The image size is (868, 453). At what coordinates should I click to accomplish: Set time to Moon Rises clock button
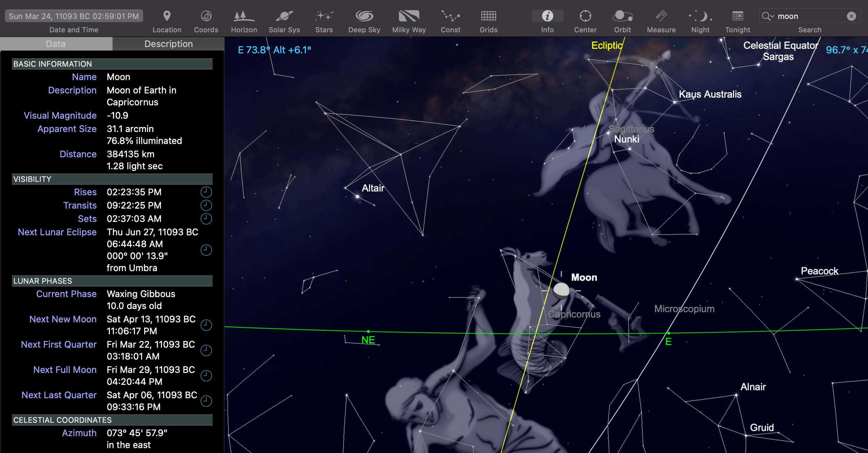click(x=206, y=192)
